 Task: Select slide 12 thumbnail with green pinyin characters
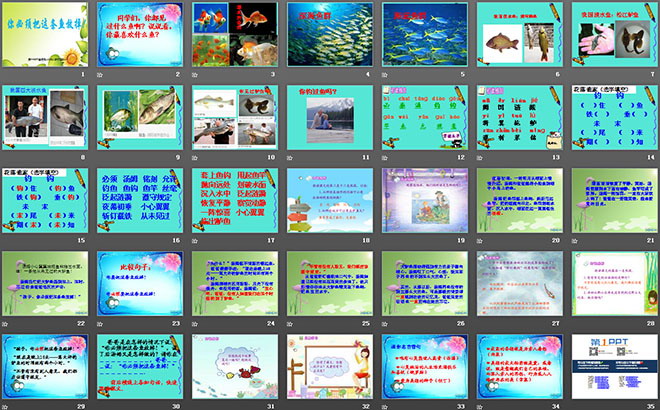pos(425,117)
